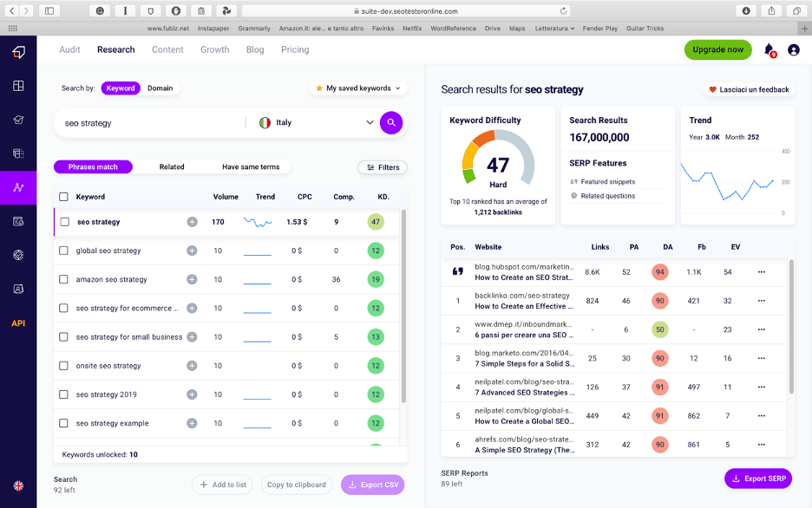Toggle the select-all checkbox in the Keyword header
The width and height of the screenshot is (812, 508).
pos(63,197)
